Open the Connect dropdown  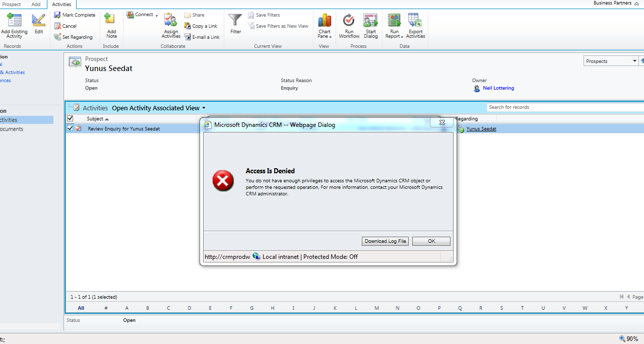click(x=142, y=15)
